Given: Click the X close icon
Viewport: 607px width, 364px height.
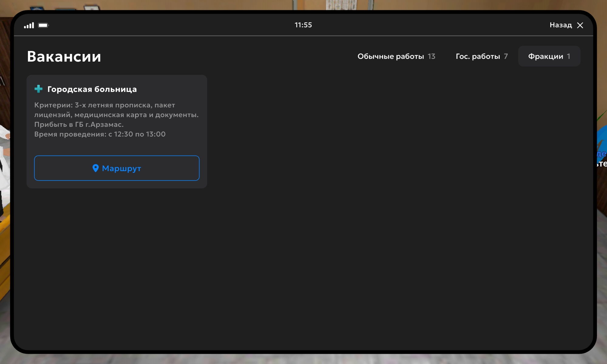Looking at the screenshot, I should click(x=580, y=25).
